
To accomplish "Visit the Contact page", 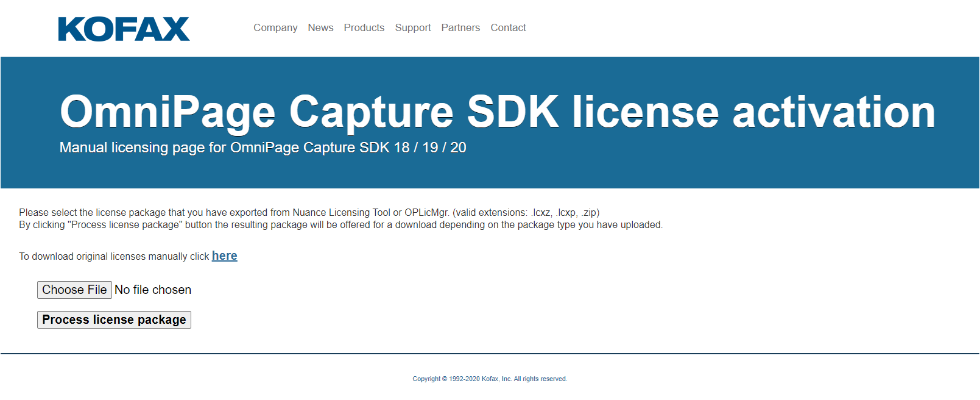I will [508, 27].
